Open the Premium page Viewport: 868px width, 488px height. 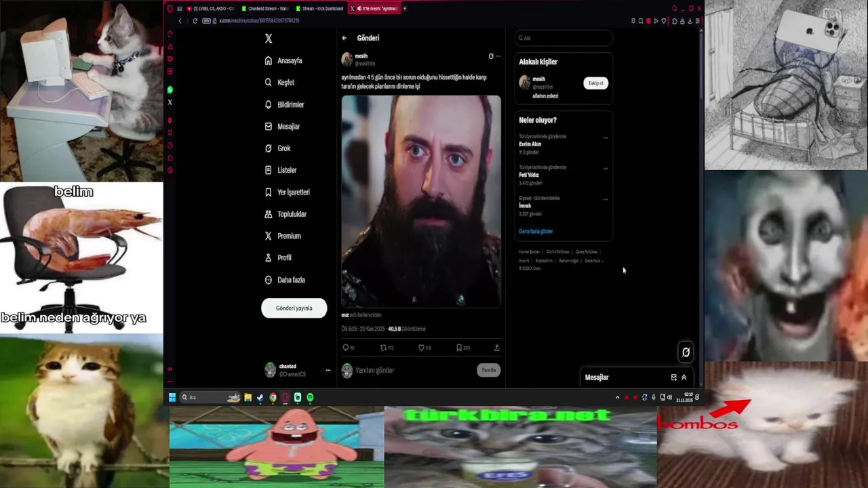pos(283,236)
